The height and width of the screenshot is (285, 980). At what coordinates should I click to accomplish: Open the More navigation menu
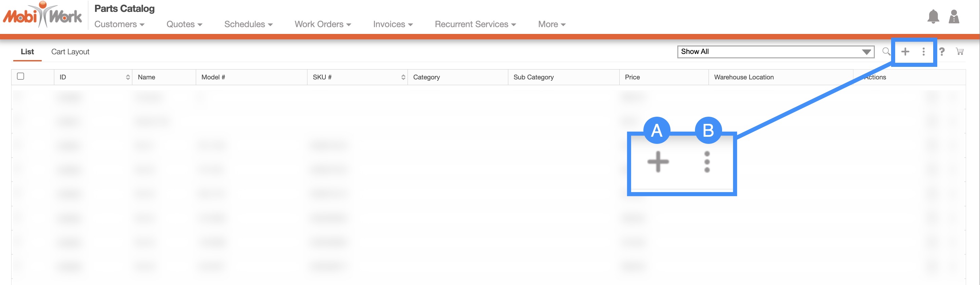click(x=551, y=24)
